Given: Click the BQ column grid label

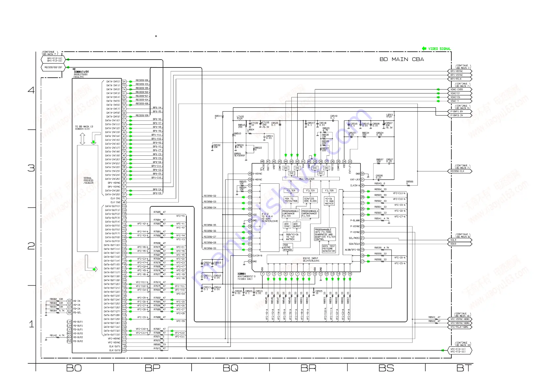Looking at the screenshot, I should 230,368.
